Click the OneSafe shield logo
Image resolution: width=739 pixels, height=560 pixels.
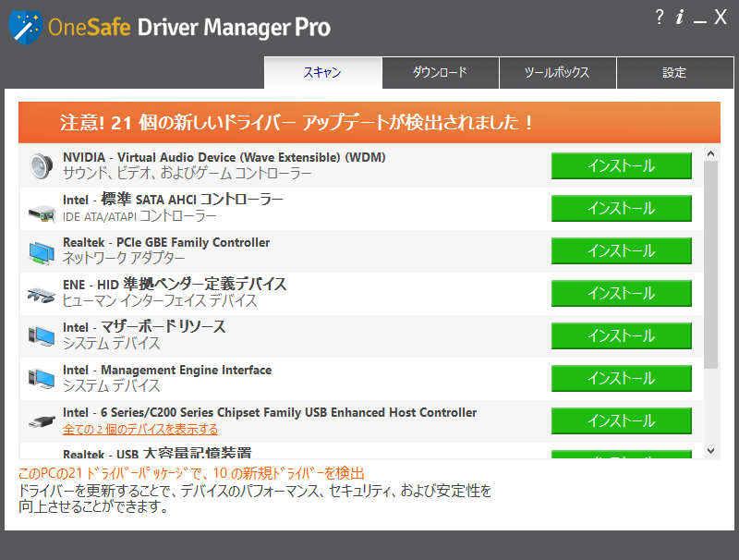[x=25, y=28]
